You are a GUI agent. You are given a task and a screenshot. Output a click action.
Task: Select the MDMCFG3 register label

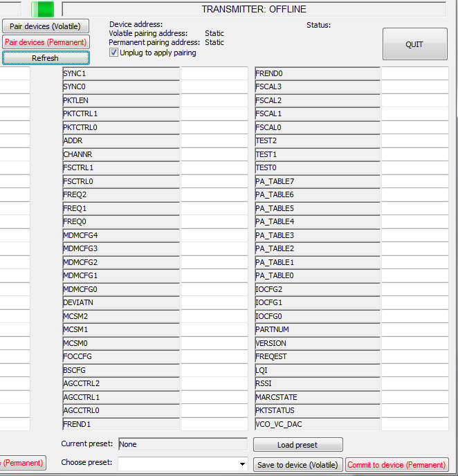pyautogui.click(x=121, y=248)
